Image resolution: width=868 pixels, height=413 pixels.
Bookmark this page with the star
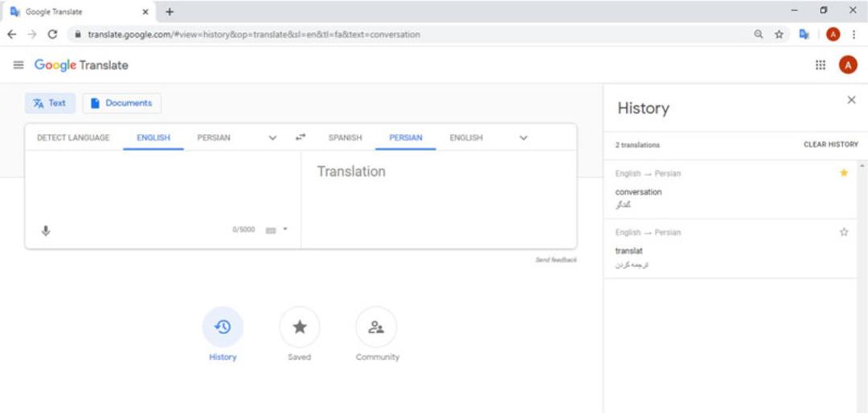(x=779, y=35)
